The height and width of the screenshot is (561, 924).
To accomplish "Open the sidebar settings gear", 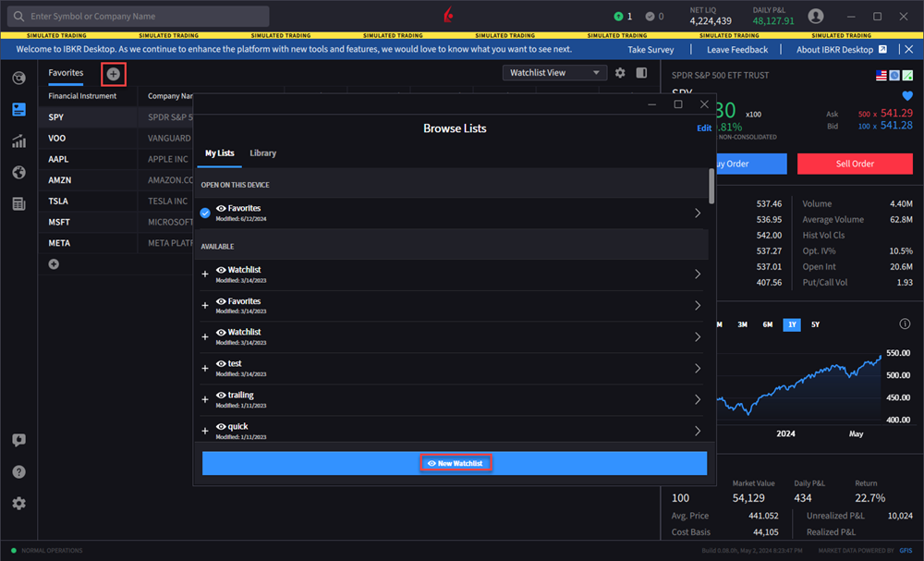I will [18, 504].
